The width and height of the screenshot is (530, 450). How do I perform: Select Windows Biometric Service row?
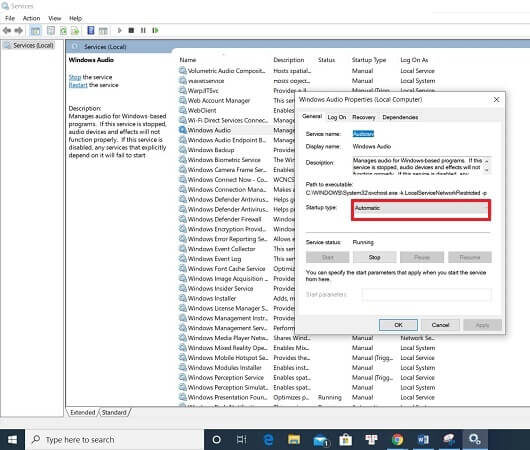point(224,160)
